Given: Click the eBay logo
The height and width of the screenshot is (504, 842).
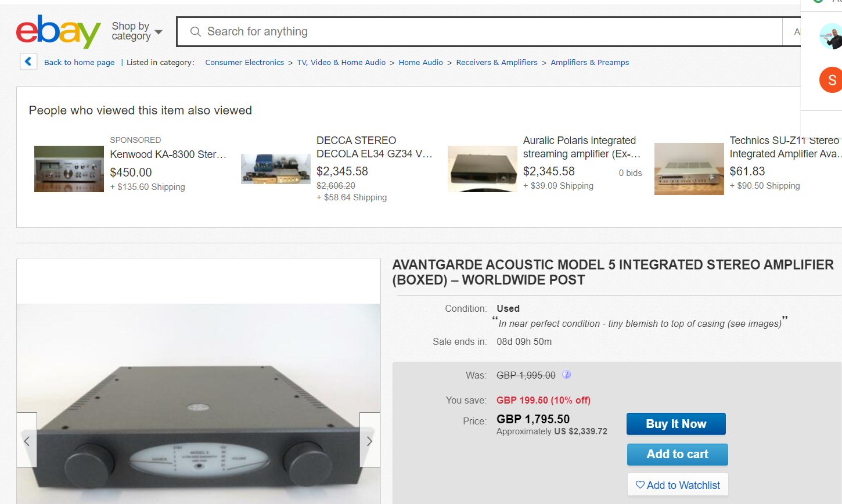Looking at the screenshot, I should click(x=58, y=32).
